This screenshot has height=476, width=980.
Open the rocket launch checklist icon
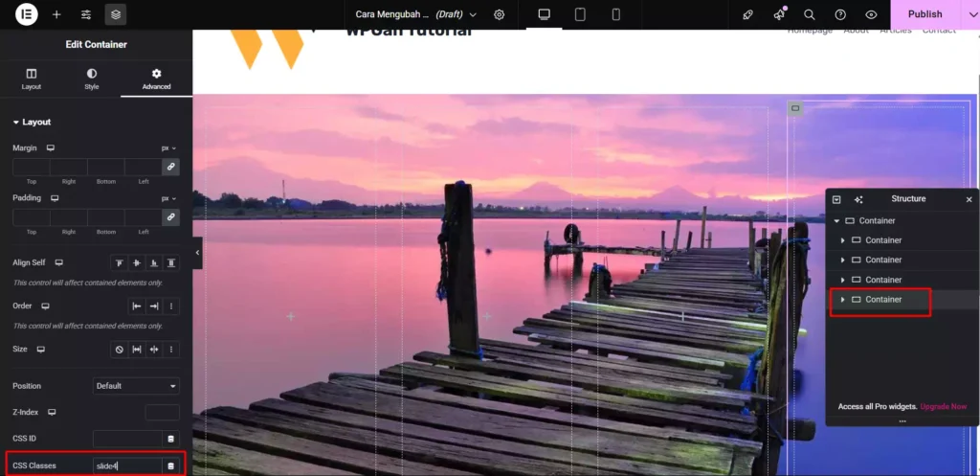click(747, 14)
